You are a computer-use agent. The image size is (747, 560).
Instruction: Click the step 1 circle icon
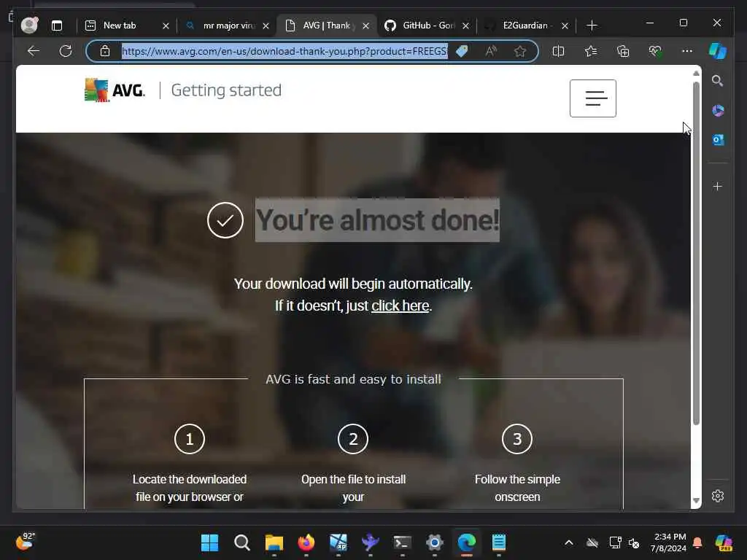pyautogui.click(x=190, y=438)
